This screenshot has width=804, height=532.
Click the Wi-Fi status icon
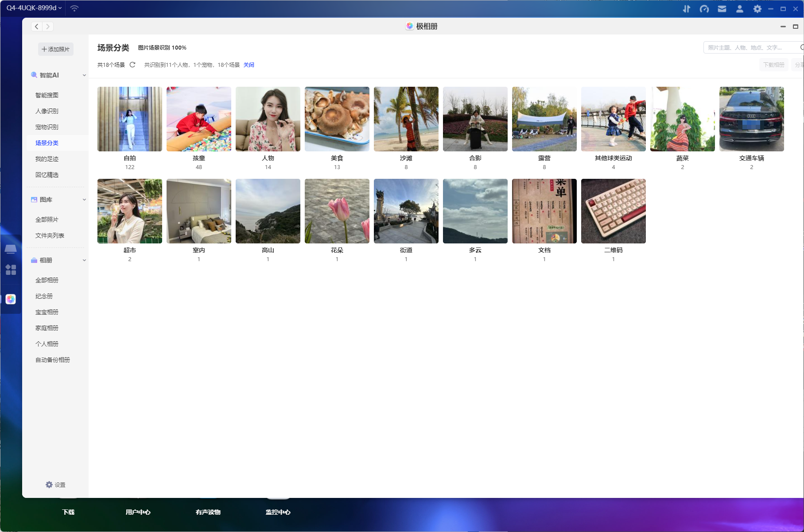[x=74, y=8]
